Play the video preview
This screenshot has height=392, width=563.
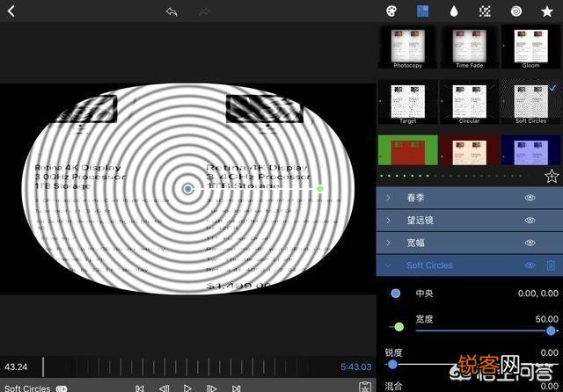tap(187, 388)
